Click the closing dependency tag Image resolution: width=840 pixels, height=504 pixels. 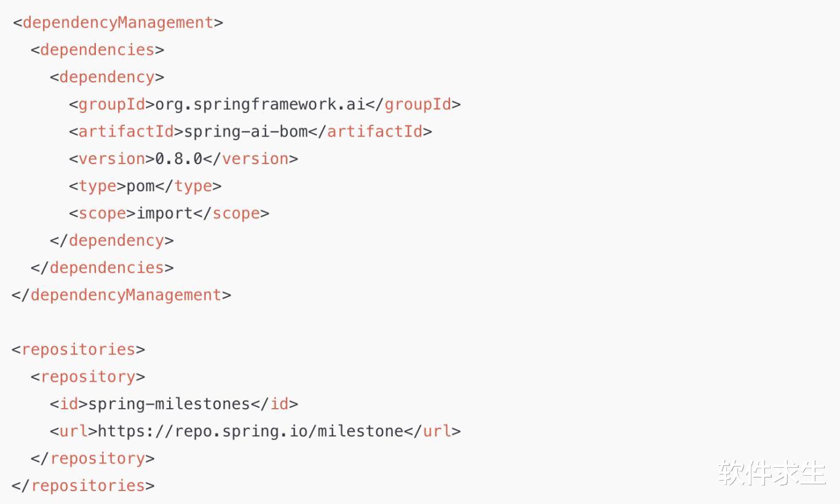(x=112, y=240)
